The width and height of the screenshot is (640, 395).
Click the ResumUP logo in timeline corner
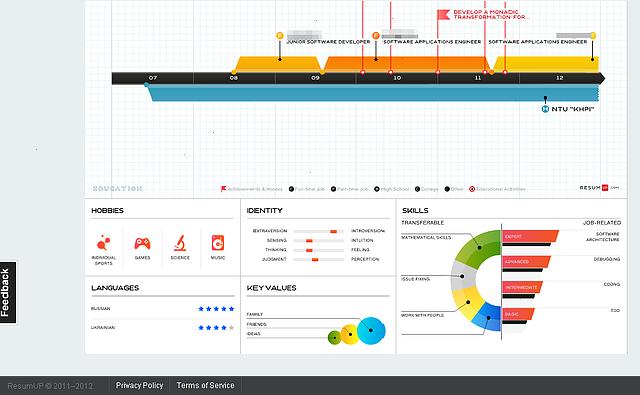[599, 188]
